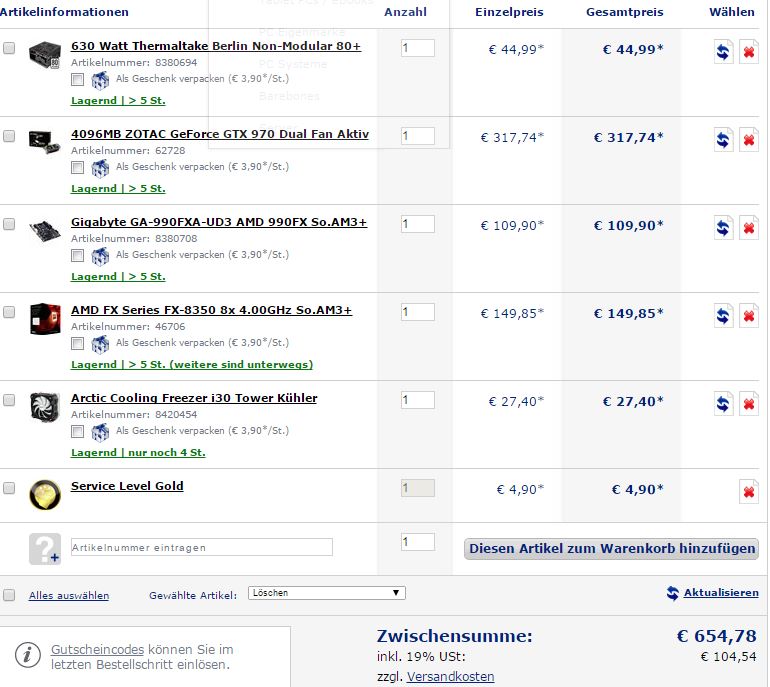Open the Gewählte Artikel Löschen dropdown
This screenshot has width=770, height=687.
327,593
